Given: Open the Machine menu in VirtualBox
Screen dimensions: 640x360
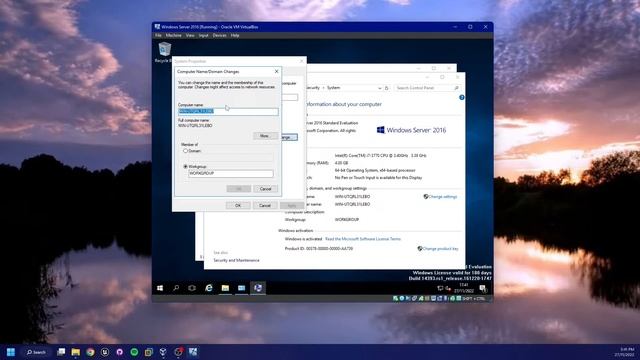Looking at the screenshot, I should [x=173, y=36].
